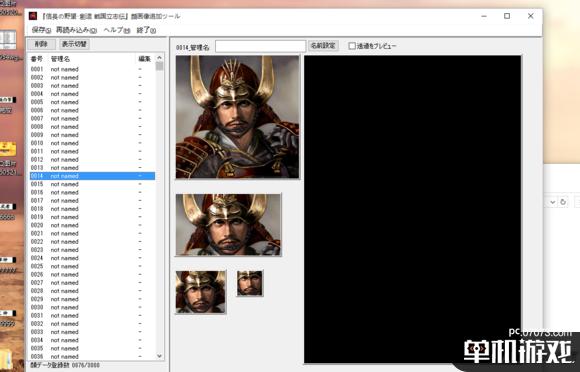This screenshot has width=580, height=372.
Task: Click the 管理名 column header
Action: coord(60,59)
